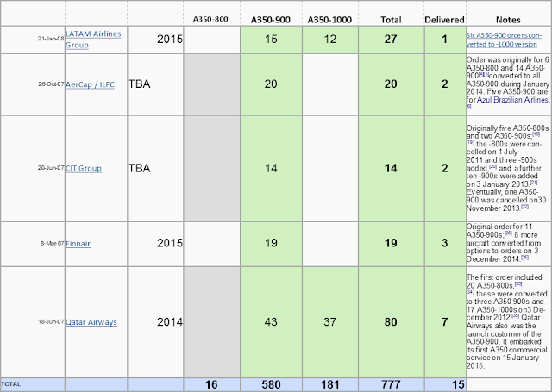Open the LATAM Airlines Group link
552x392 pixels.
(93, 40)
